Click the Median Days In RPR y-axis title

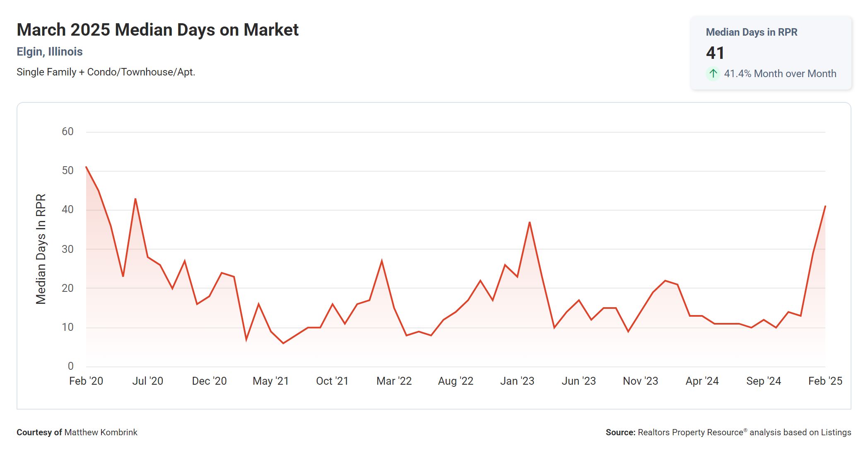(41, 249)
